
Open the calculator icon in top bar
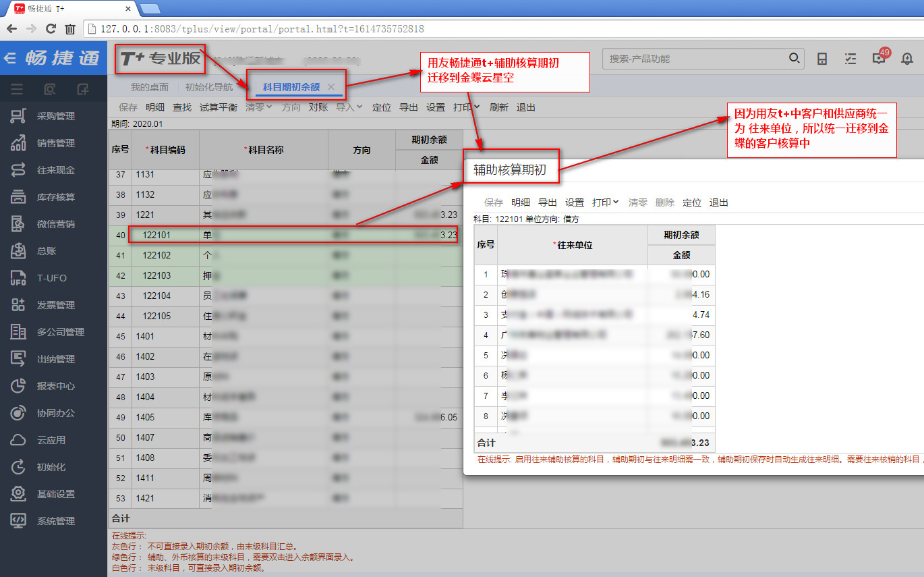point(822,59)
